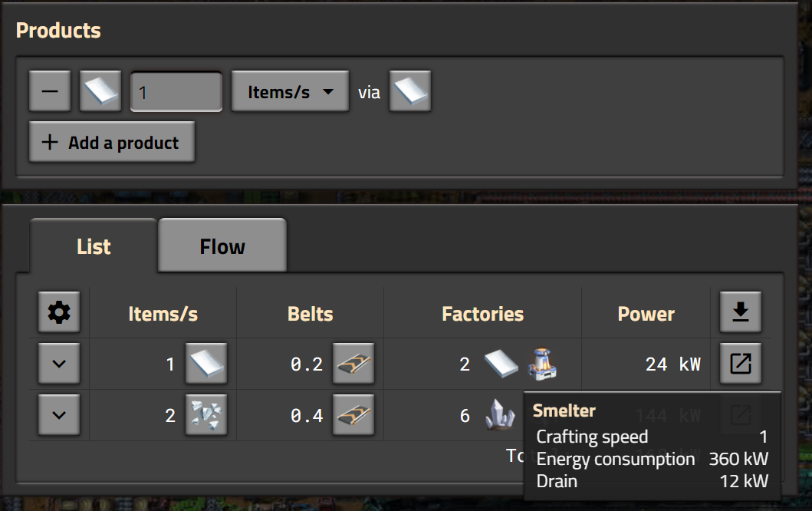Select the iron plate product icon

100,90
